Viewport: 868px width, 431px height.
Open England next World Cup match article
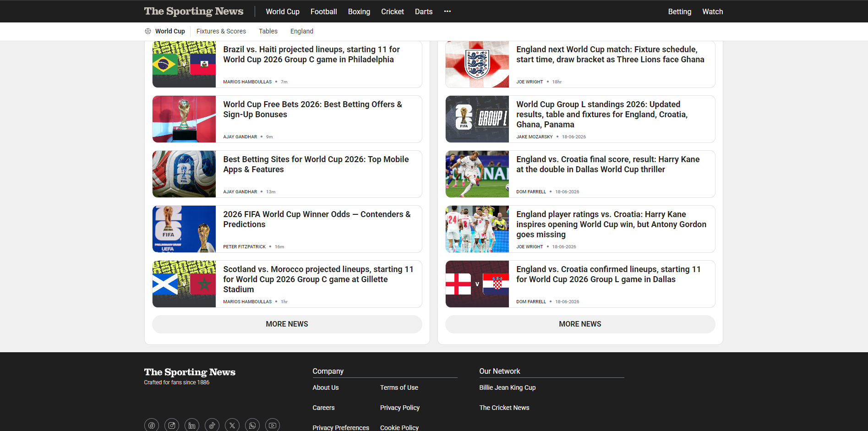pos(610,55)
